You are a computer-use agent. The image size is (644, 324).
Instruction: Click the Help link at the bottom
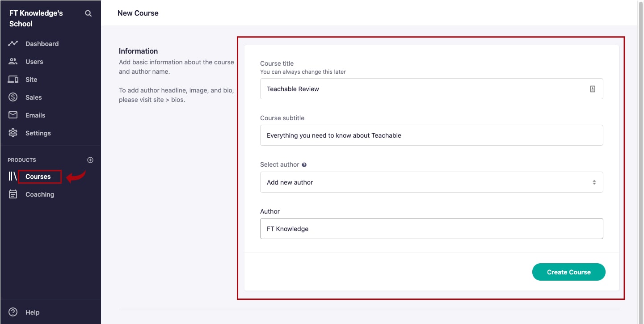pos(33,312)
